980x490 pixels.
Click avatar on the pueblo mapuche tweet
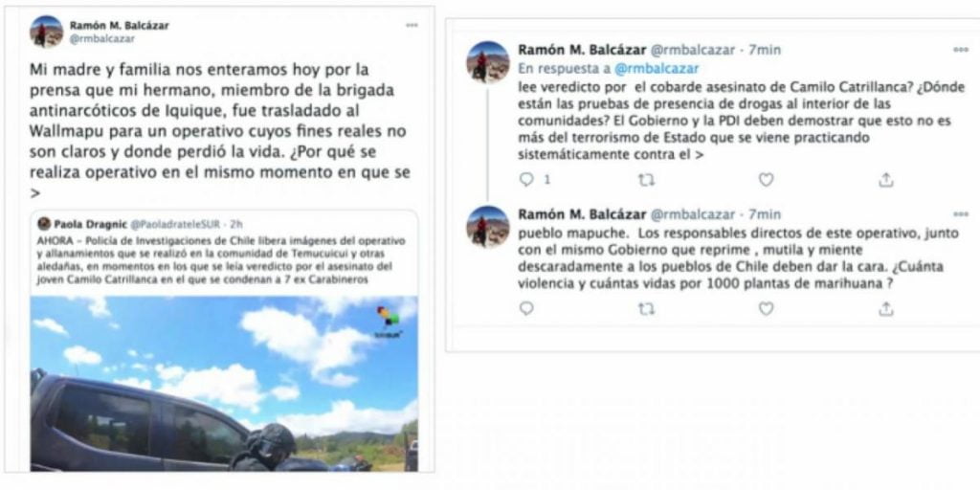point(488,226)
